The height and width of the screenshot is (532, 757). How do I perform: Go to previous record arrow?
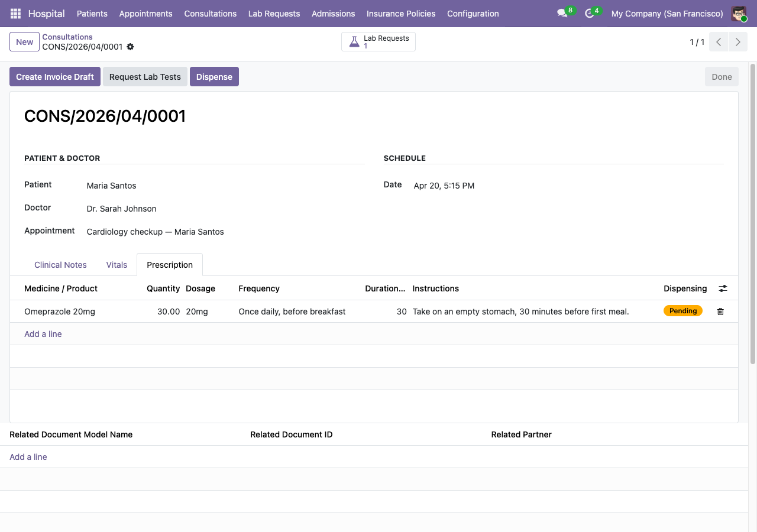pos(719,42)
